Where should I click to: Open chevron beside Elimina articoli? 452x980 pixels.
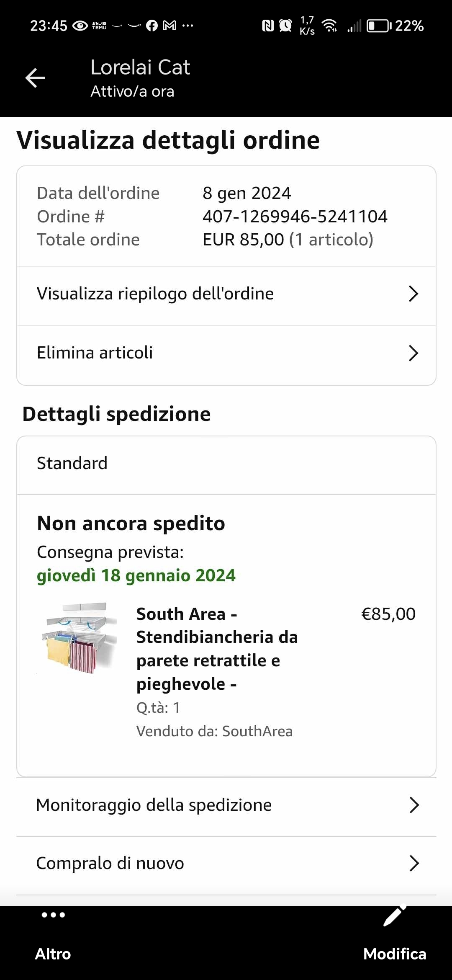click(413, 353)
